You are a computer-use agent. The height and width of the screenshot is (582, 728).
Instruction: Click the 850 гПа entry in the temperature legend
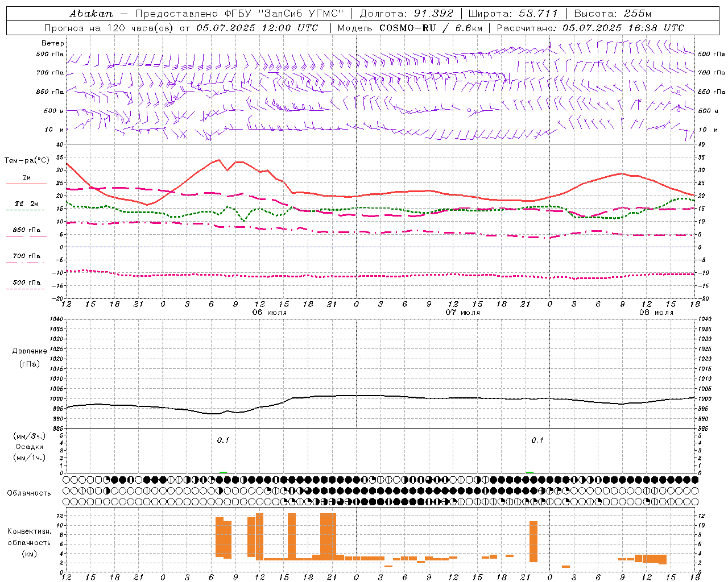point(27,230)
